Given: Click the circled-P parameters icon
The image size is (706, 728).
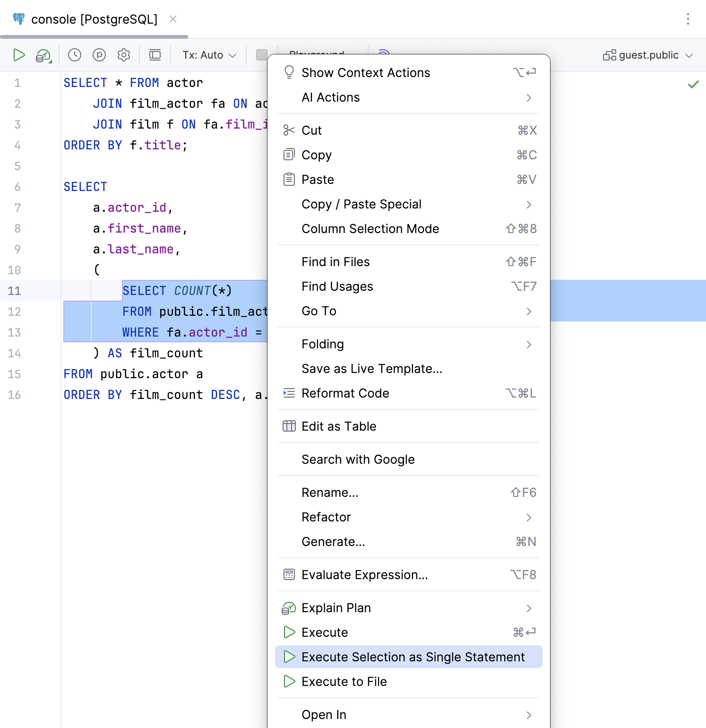Looking at the screenshot, I should [99, 55].
